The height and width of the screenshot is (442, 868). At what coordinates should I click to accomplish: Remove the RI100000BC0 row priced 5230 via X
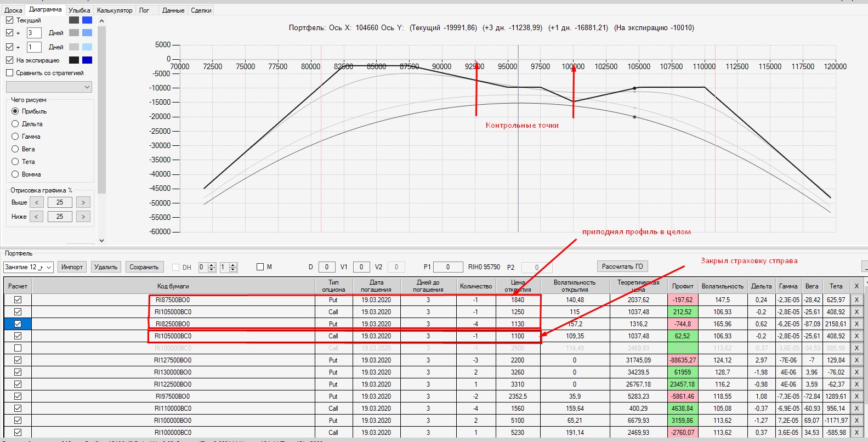tap(856, 433)
